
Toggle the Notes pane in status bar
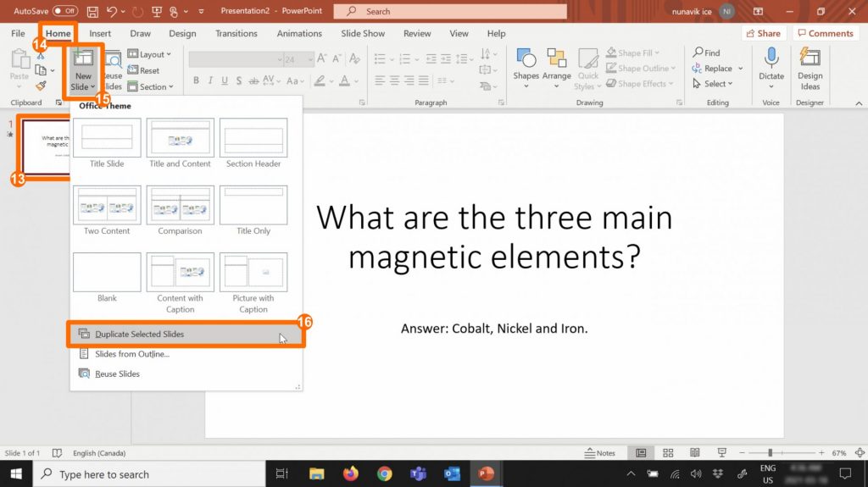(600, 453)
